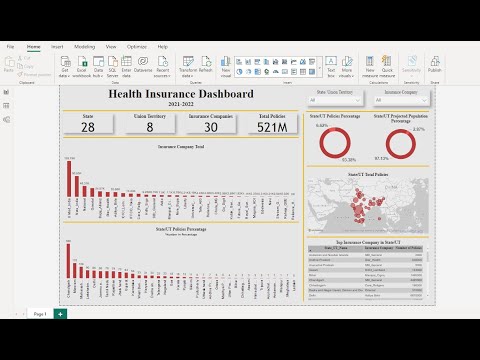This screenshot has width=480, height=360.
Task: Click the Health Insurance Dashboard title
Action: pos(181,94)
